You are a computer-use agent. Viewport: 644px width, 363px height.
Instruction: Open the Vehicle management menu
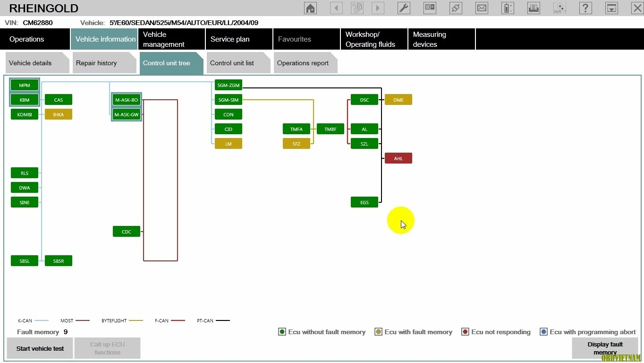(x=171, y=39)
